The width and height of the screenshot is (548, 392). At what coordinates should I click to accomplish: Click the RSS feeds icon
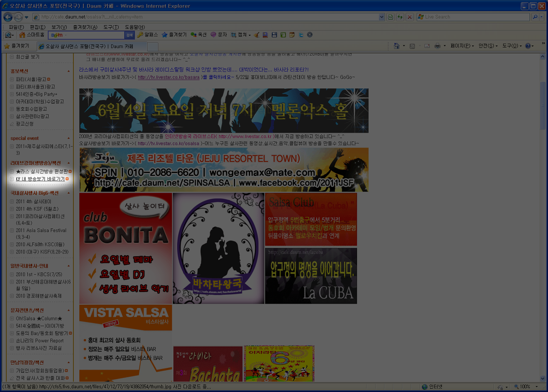point(412,46)
